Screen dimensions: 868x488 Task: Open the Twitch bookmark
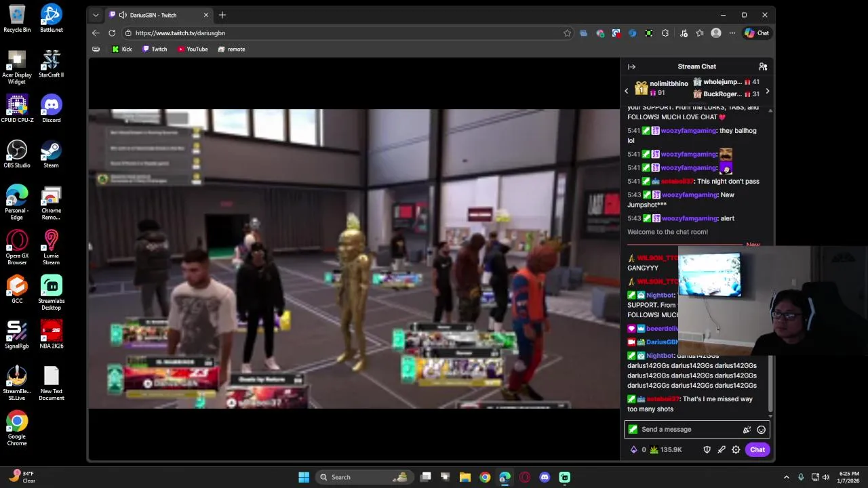tap(155, 49)
